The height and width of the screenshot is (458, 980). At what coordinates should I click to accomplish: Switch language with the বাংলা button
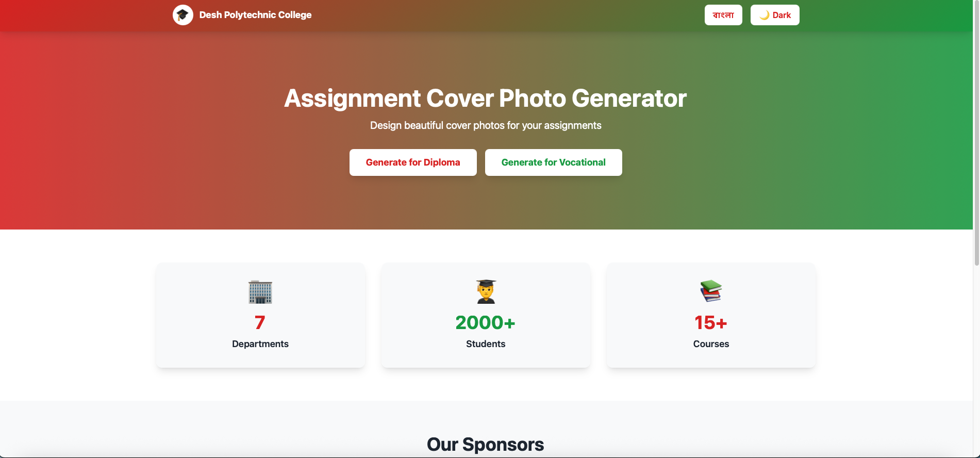[x=723, y=15]
